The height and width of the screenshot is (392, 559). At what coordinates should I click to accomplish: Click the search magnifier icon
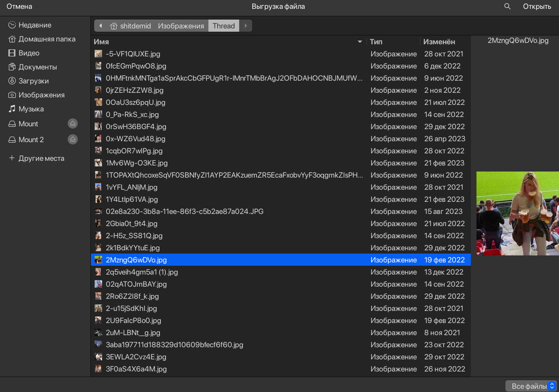[508, 7]
